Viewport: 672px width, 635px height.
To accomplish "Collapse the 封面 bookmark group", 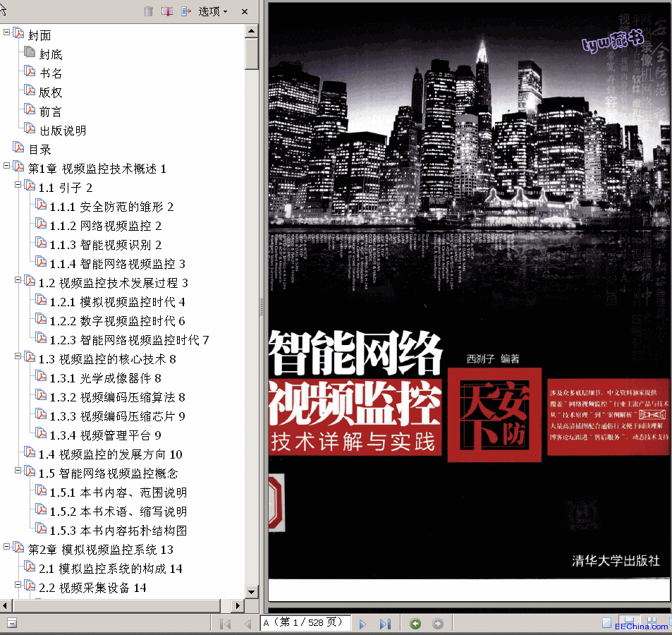I will point(7,32).
